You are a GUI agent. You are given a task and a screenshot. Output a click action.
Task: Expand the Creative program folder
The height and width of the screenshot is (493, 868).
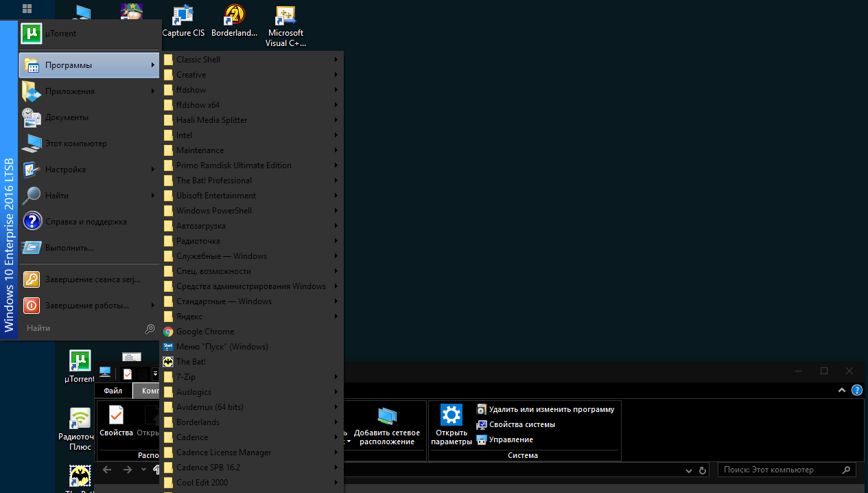pos(251,75)
